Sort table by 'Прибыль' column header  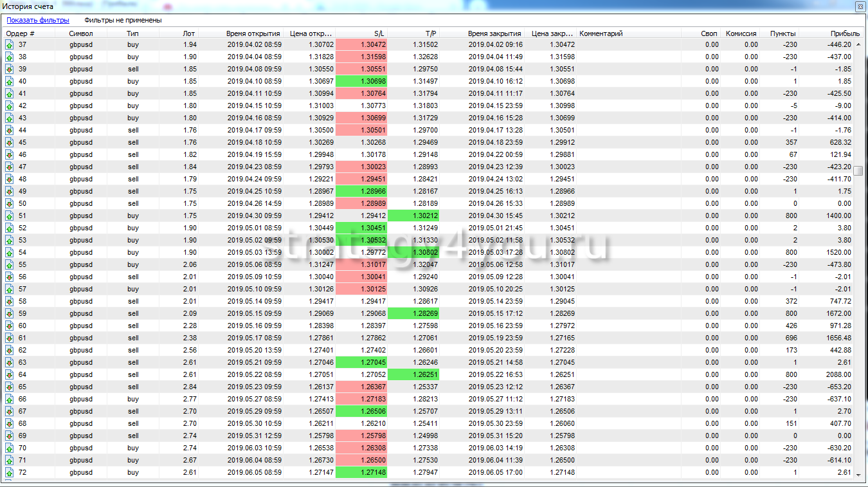coord(845,33)
